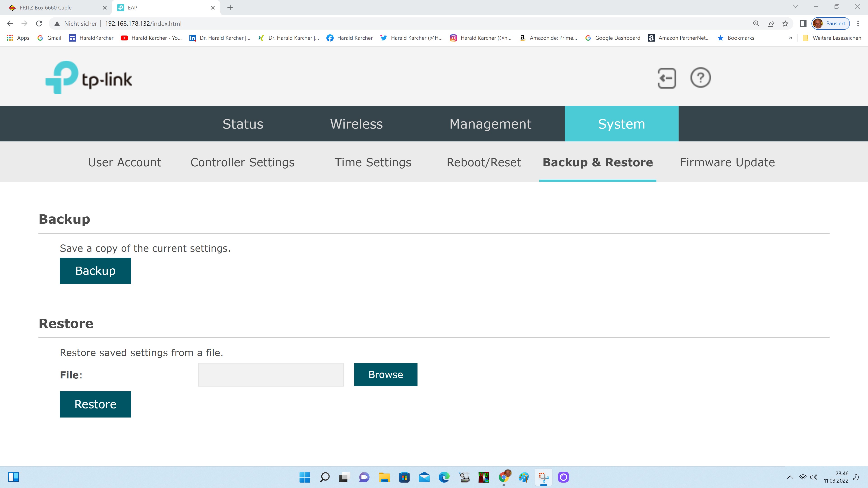The width and height of the screenshot is (868, 488).
Task: Open the Firmware Update subtab
Action: [727, 162]
